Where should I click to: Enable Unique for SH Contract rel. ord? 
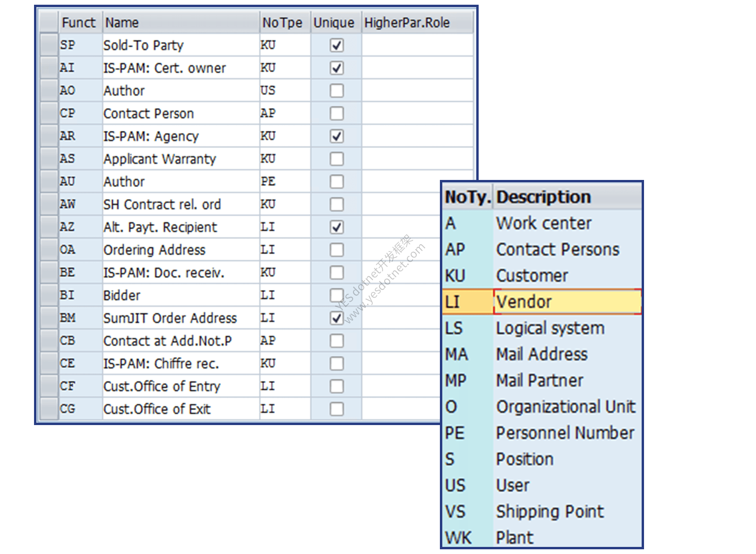tap(336, 204)
